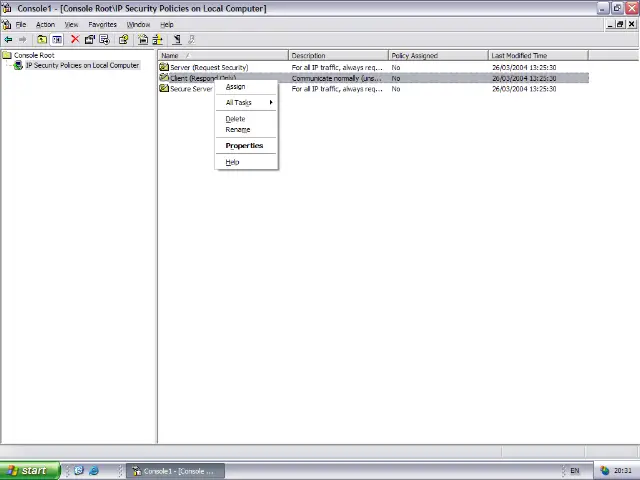Viewport: 640px width, 480px height.
Task: Click the Server (Request Security) policy icon
Action: (x=164, y=67)
